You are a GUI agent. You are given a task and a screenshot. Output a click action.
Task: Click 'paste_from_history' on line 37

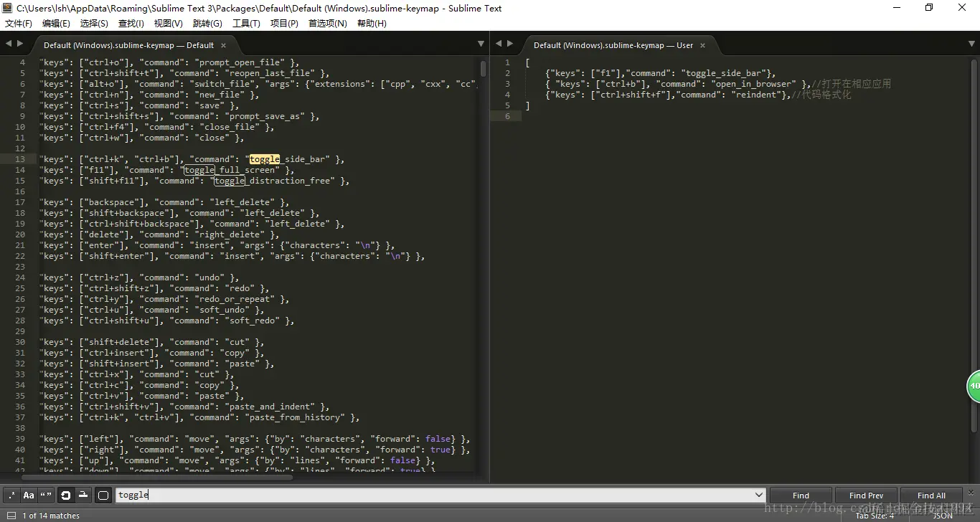tap(295, 417)
